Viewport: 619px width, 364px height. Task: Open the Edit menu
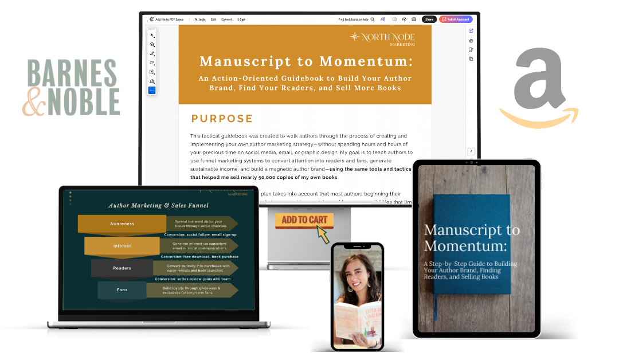click(213, 19)
